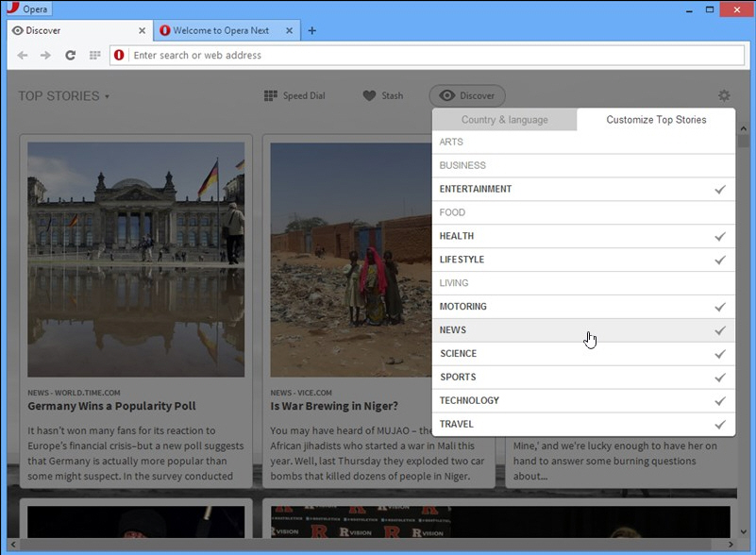This screenshot has height=555, width=756.
Task: Open the TOP STORIES dropdown
Action: coord(63,95)
